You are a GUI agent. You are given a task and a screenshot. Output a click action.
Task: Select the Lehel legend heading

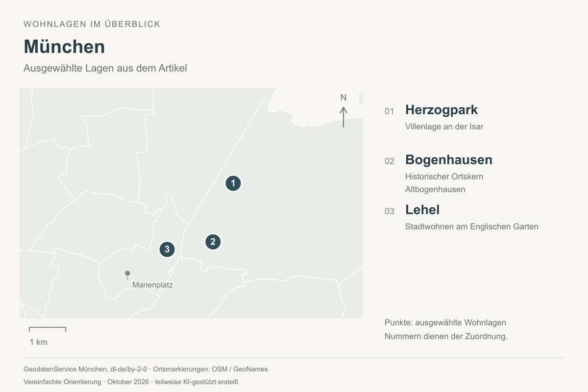[422, 210]
